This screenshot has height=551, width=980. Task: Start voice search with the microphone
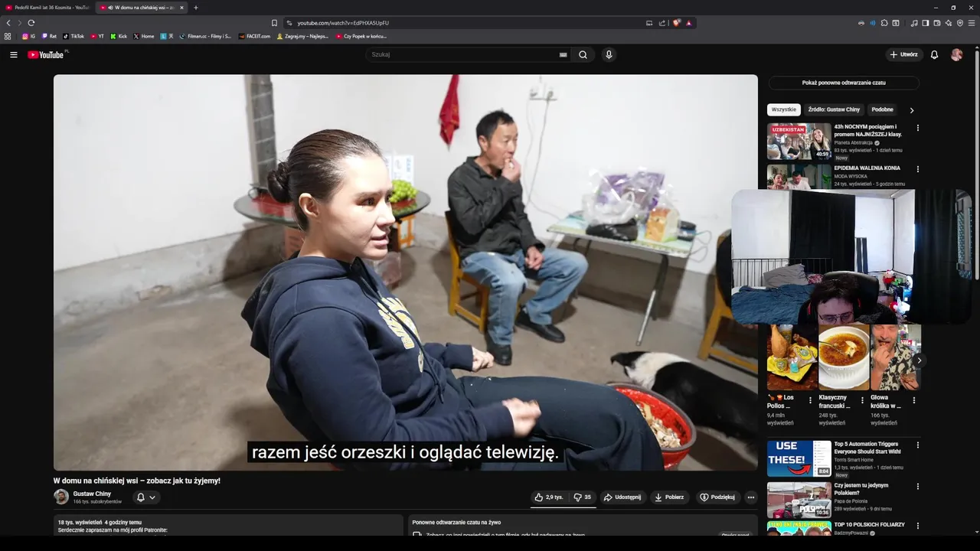click(609, 54)
